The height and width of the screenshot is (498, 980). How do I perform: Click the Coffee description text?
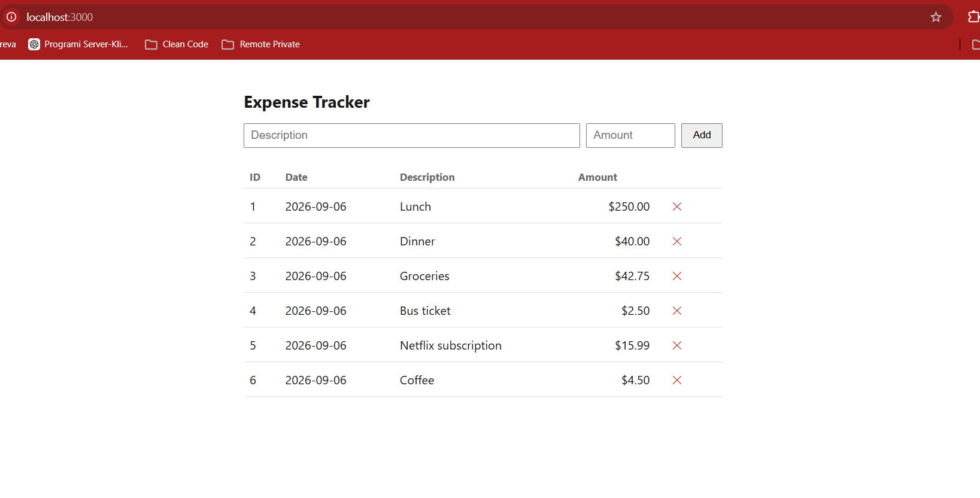417,380
